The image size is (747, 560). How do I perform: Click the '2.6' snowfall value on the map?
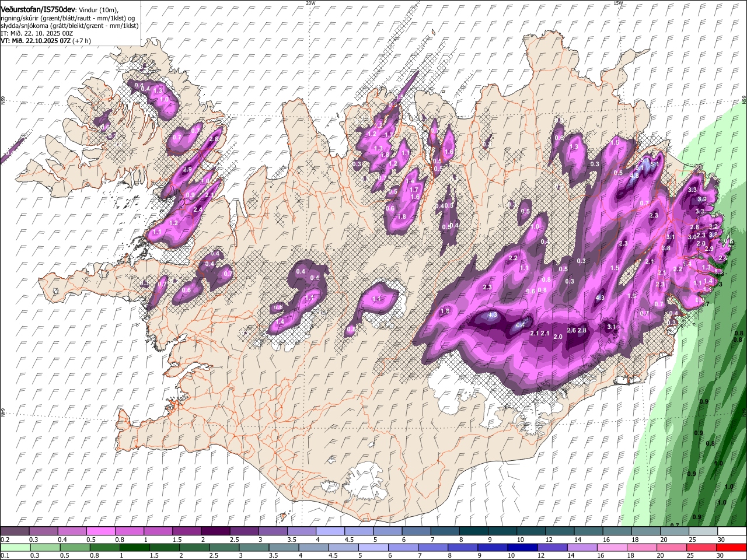571,331
